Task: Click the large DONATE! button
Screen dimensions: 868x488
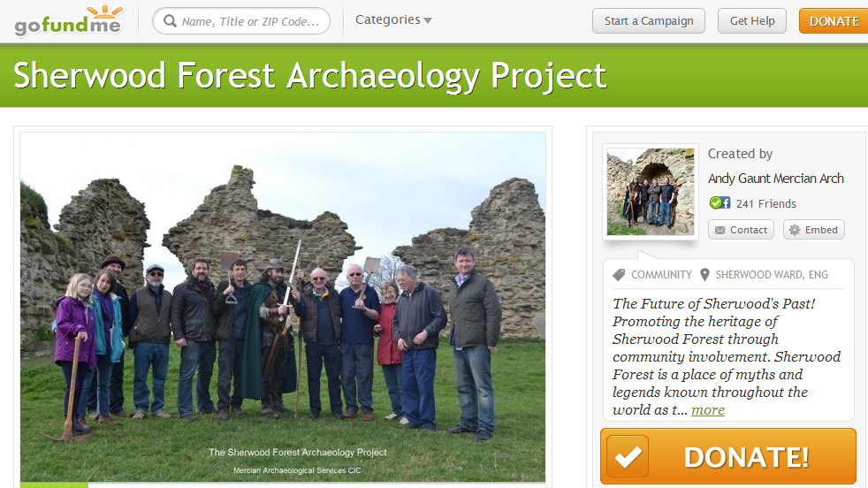Action: 728,456
